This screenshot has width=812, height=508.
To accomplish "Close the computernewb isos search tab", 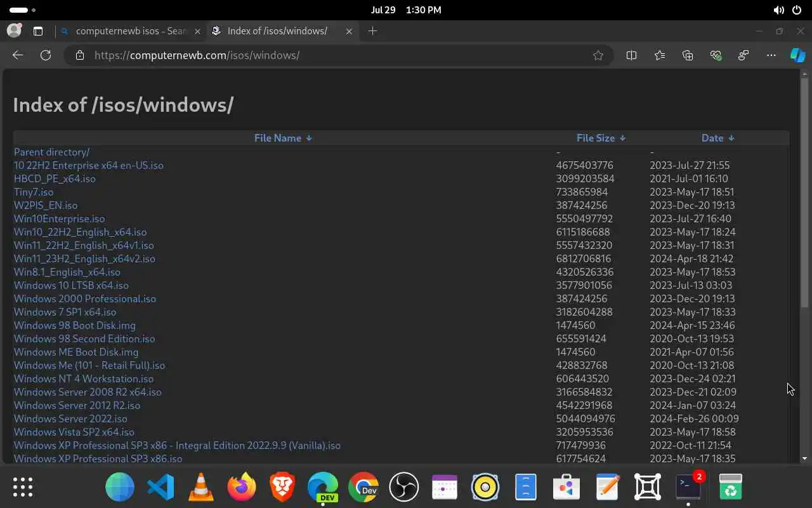I will [197, 30].
